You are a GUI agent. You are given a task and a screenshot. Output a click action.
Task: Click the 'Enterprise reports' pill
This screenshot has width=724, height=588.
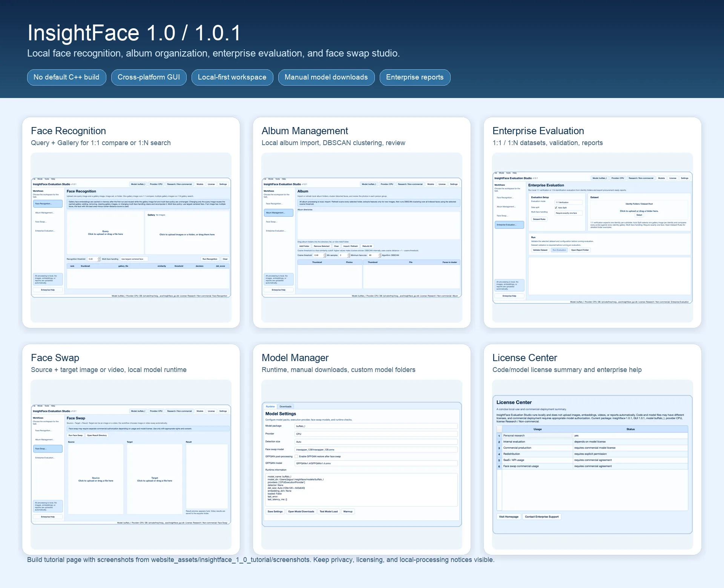pyautogui.click(x=415, y=77)
